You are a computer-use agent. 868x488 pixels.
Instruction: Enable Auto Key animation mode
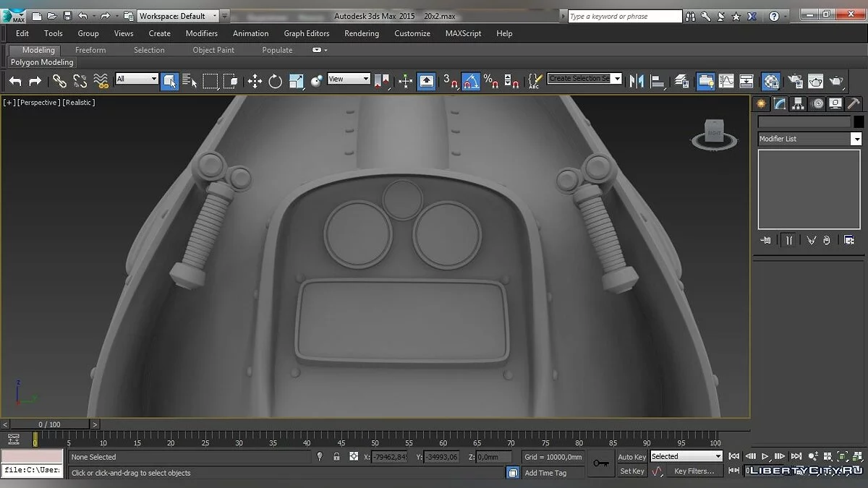(631, 457)
